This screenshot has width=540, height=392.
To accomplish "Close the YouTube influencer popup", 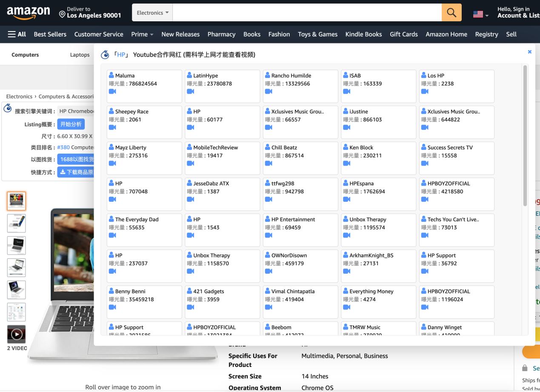I will tap(530, 52).
